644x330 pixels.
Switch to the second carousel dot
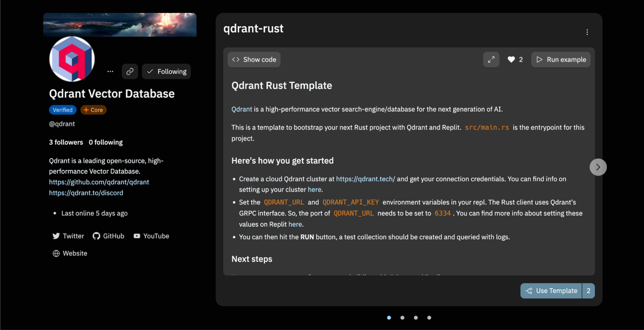click(402, 318)
